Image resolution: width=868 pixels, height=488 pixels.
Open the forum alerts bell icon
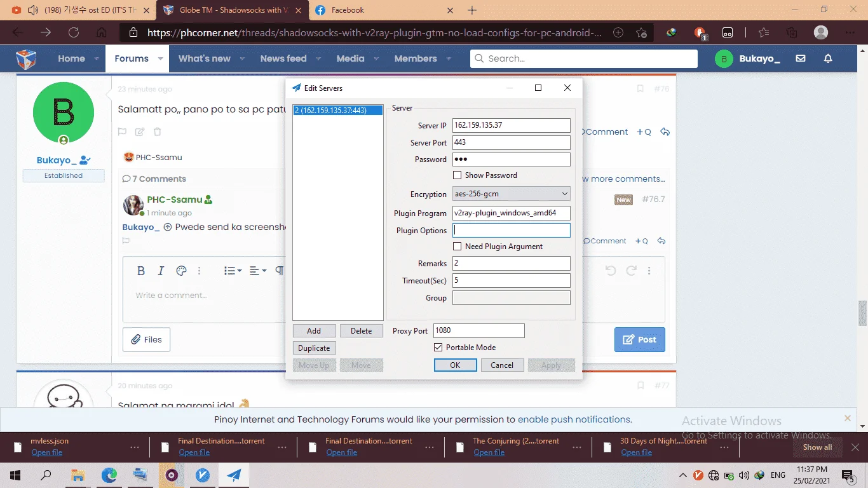point(828,58)
